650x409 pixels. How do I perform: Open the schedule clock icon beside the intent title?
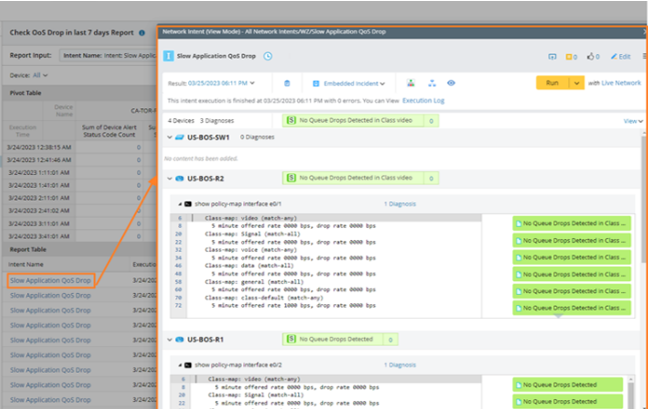268,56
